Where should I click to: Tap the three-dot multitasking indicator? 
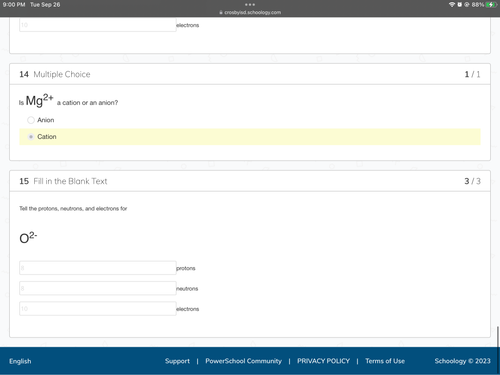(250, 5)
